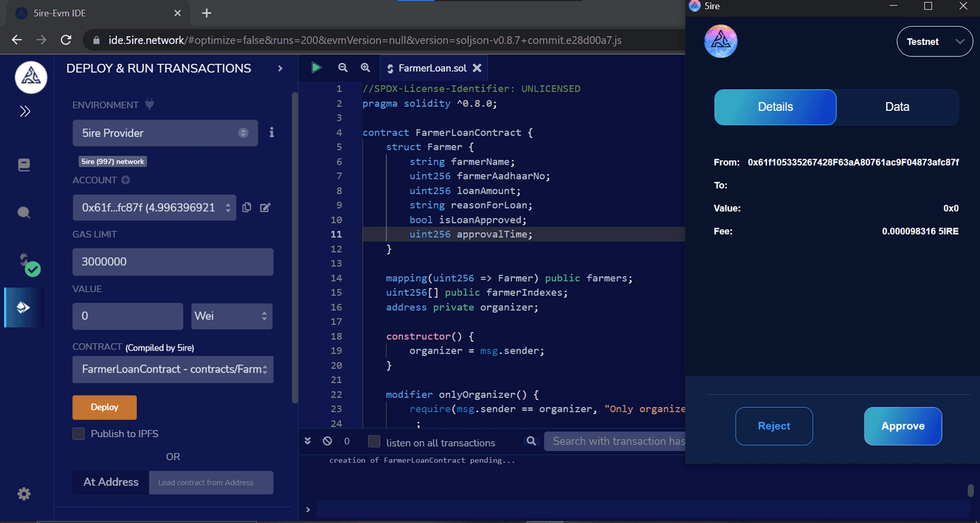Viewport: 980px width, 523px height.
Task: Zoom in the editor font
Action: 365,67
